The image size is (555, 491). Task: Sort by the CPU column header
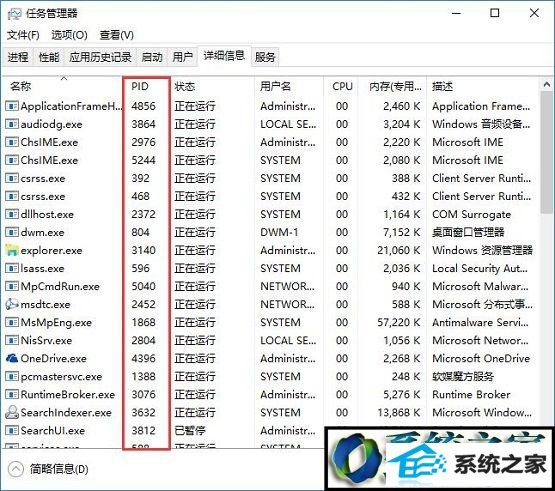[x=341, y=86]
